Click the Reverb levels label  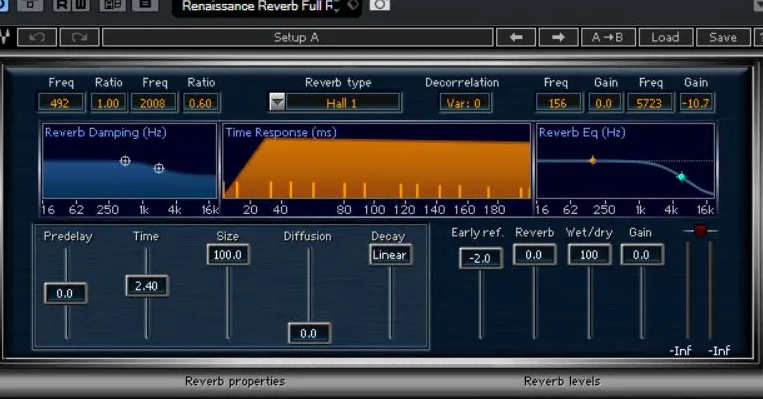coord(562,381)
